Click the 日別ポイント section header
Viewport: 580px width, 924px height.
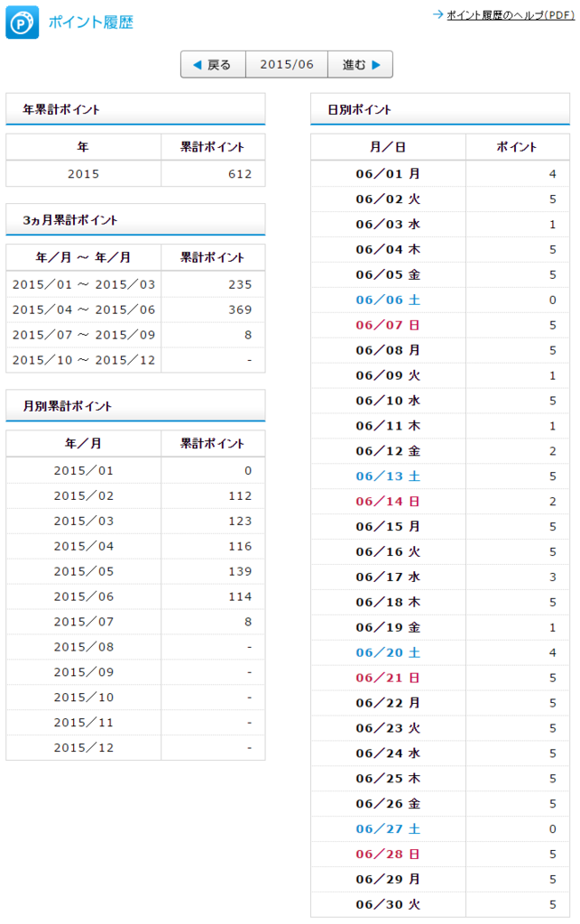(440, 109)
